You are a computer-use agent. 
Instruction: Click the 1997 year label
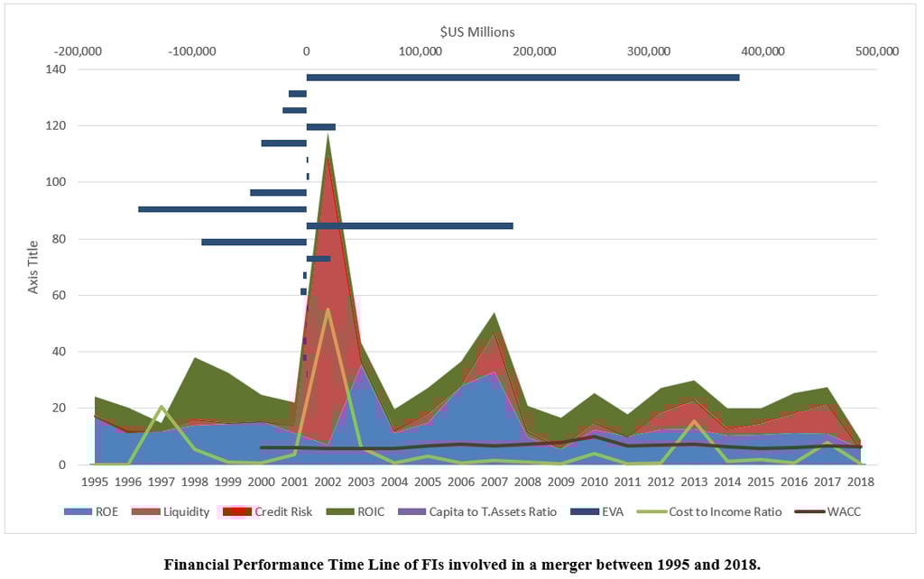(161, 482)
